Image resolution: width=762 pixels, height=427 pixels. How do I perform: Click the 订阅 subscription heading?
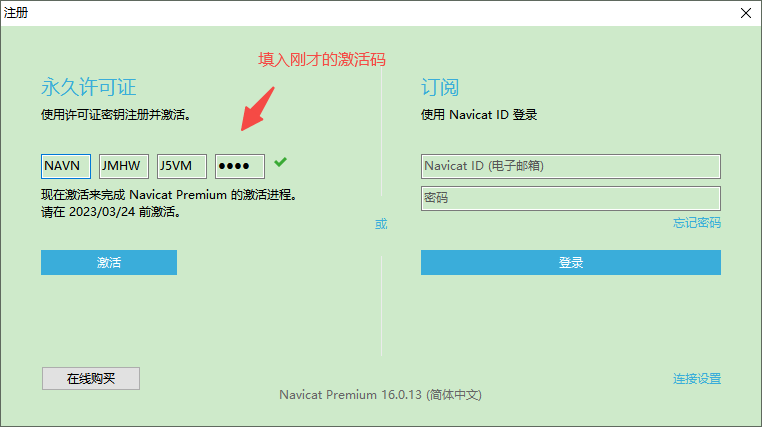click(440, 87)
